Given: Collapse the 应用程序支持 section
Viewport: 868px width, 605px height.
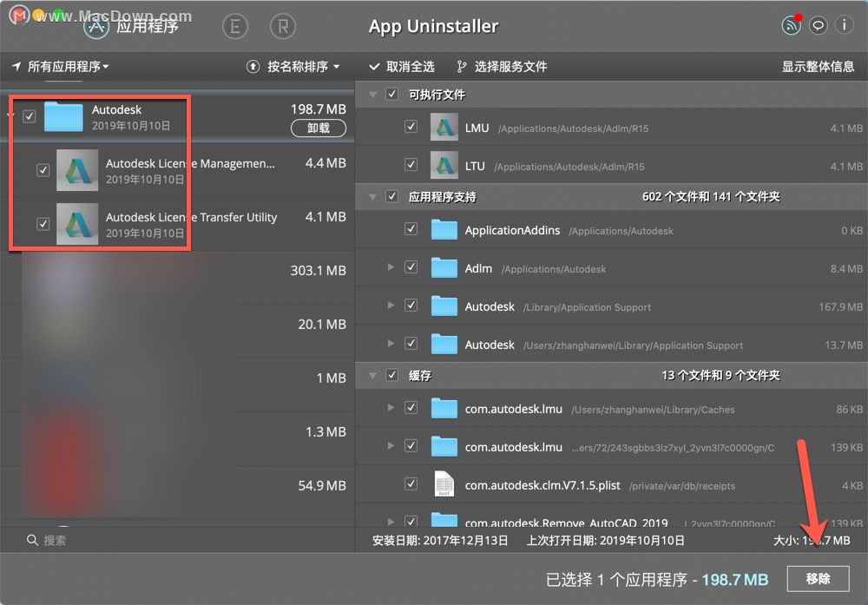Looking at the screenshot, I should [373, 197].
